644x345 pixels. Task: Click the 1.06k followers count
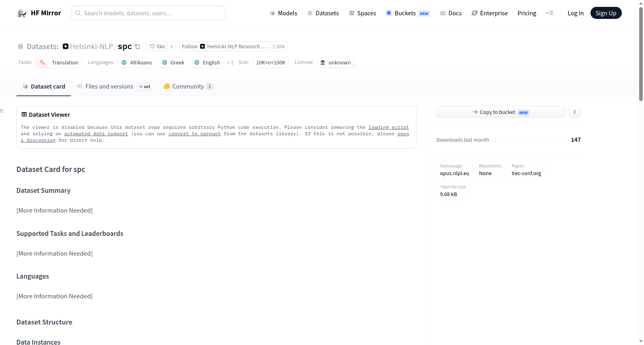tap(279, 46)
